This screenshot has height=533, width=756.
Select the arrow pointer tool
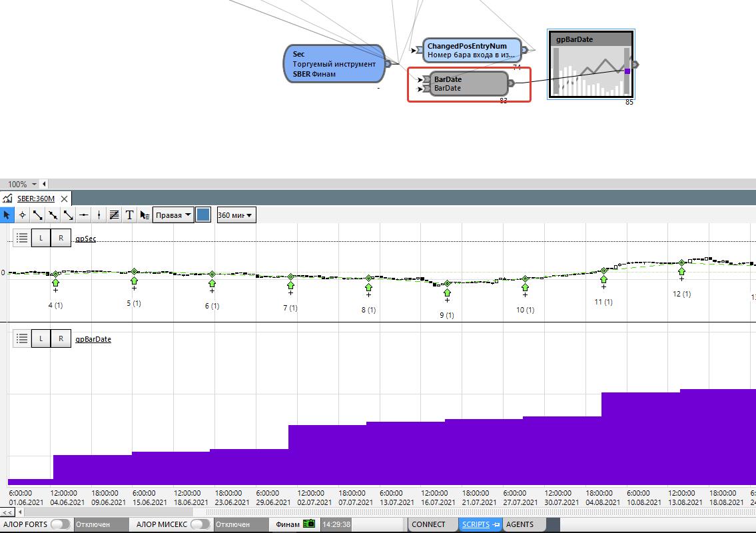point(7,215)
